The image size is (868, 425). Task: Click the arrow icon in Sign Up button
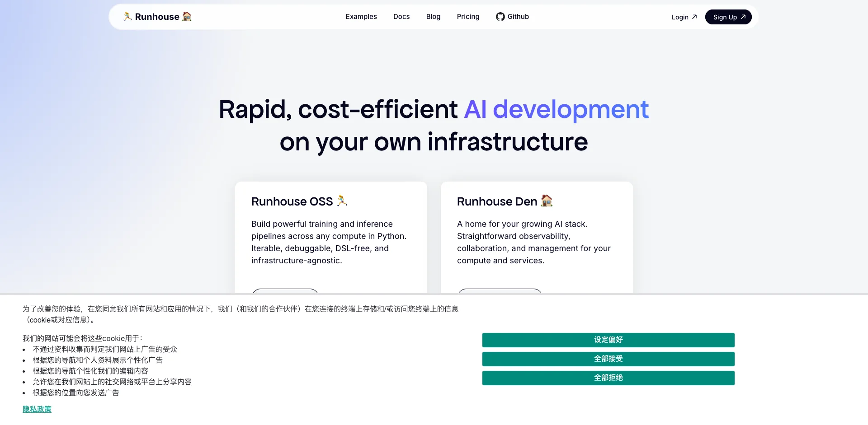click(x=743, y=17)
